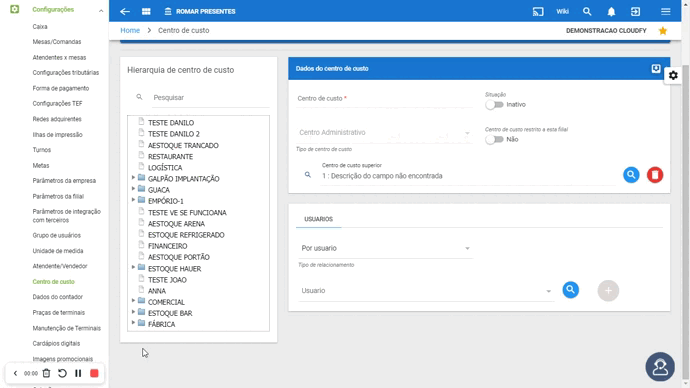Open the Wiki link
The image size is (690, 388).
pyautogui.click(x=562, y=11)
